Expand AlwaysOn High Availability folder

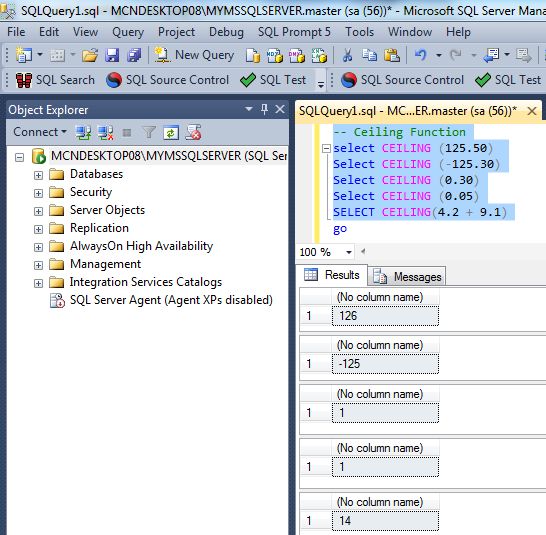tap(38, 247)
